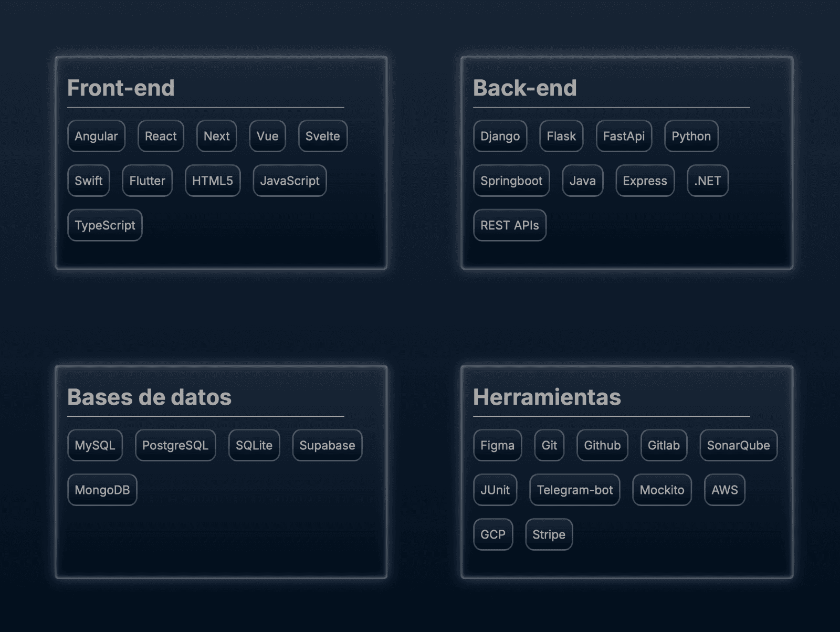This screenshot has height=632, width=840.
Task: Click the Figma tool tag
Action: pos(498,445)
